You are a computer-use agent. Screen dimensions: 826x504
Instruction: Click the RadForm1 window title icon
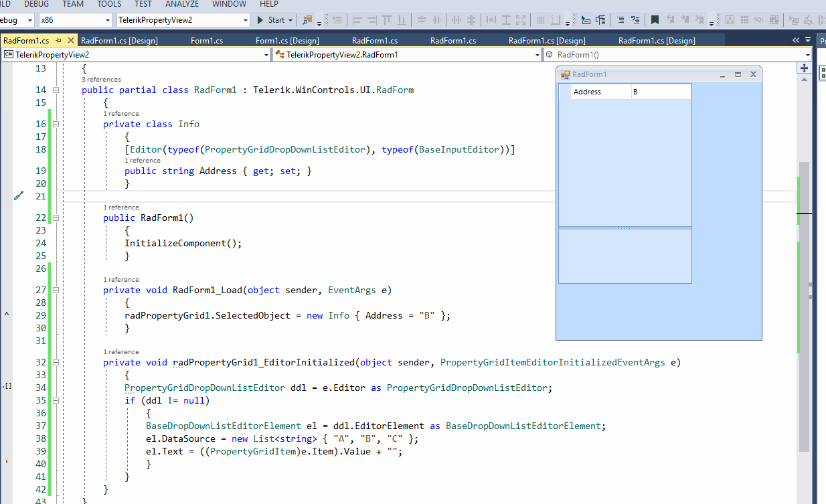pos(565,74)
